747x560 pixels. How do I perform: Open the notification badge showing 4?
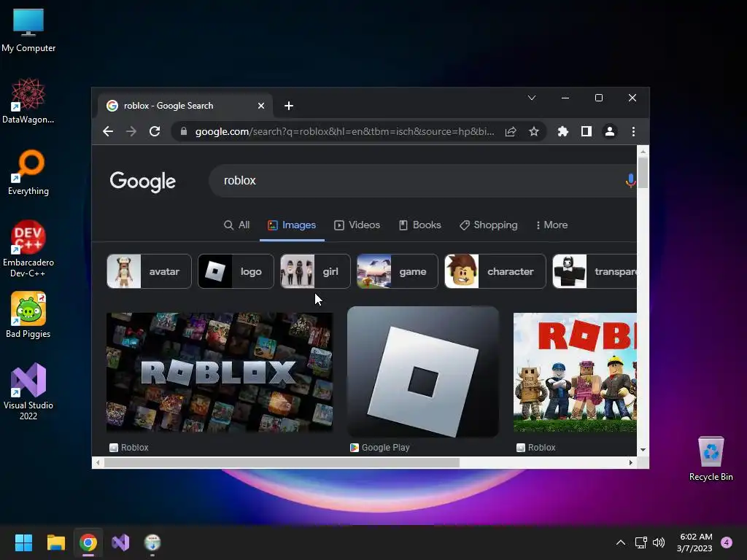[x=727, y=542]
